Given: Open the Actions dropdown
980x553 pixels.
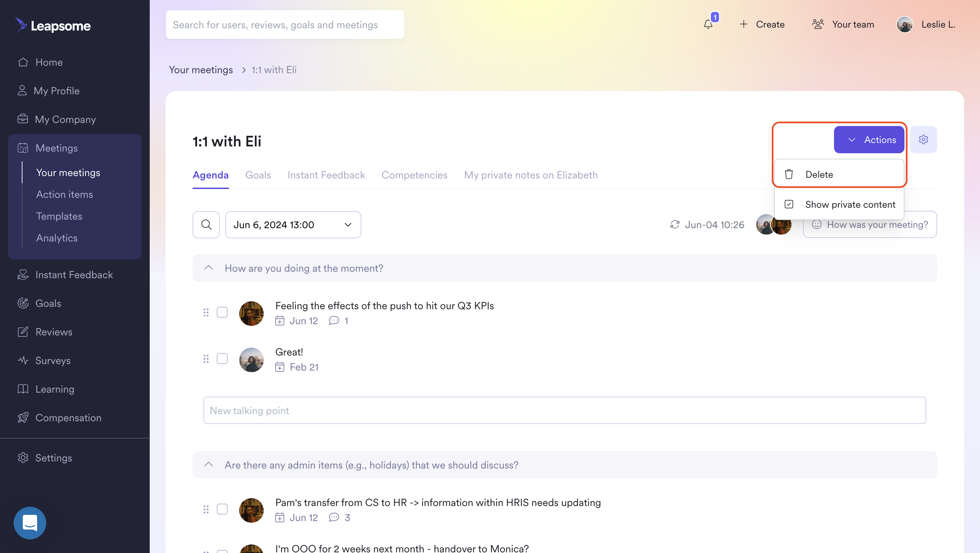Looking at the screenshot, I should (x=869, y=140).
